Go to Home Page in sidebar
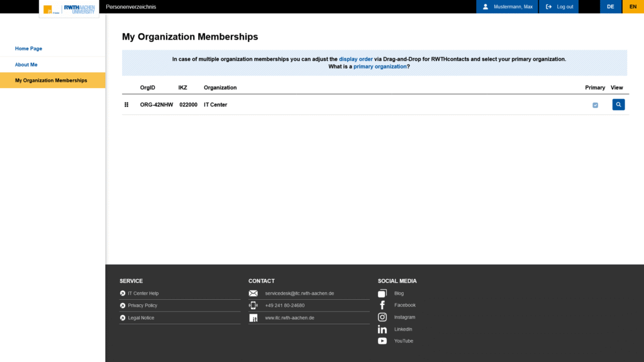This screenshot has height=362, width=644. (28, 48)
